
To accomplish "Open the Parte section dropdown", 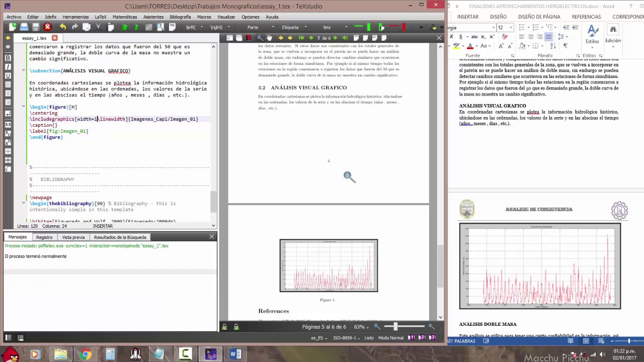I will tap(273, 27).
